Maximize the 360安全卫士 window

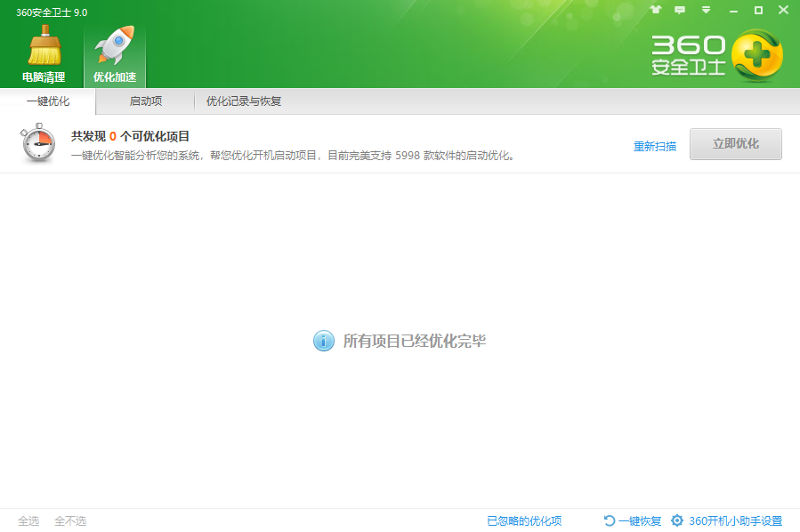tap(758, 11)
